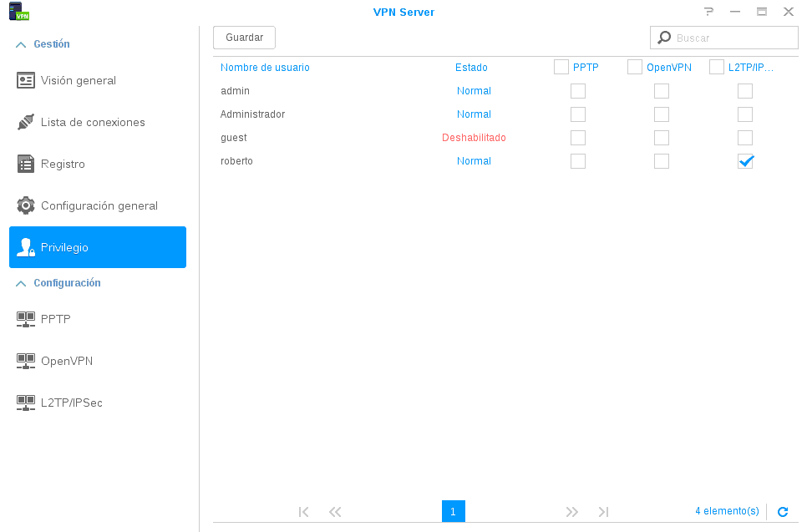Enable PPTP for admin user
The width and height of the screenshot is (807, 532).
pos(578,91)
